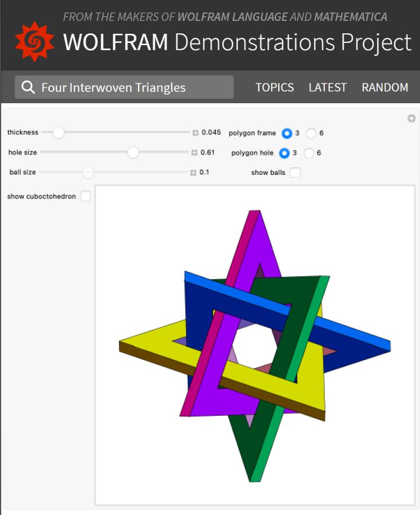Select polygon frame option 3
Image resolution: width=420 pixels, height=515 pixels.
[x=287, y=133]
